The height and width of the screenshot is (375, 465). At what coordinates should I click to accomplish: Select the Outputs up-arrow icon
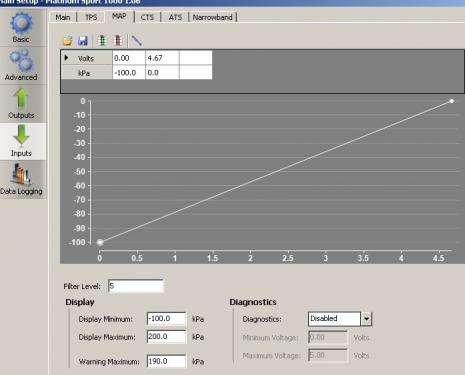point(21,99)
